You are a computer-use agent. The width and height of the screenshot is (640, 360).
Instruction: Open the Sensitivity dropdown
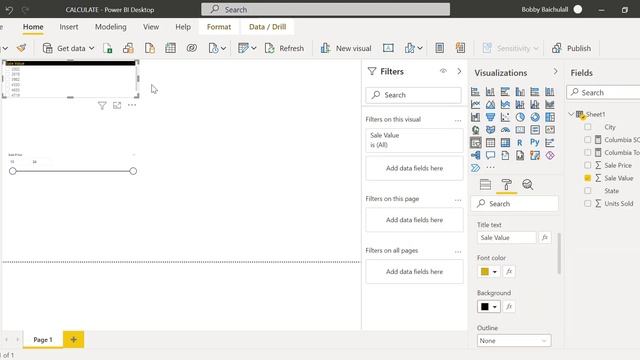[x=511, y=48]
